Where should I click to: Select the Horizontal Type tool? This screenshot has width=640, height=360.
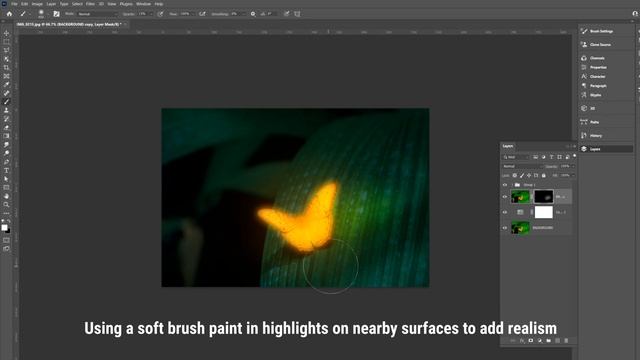[x=6, y=170]
